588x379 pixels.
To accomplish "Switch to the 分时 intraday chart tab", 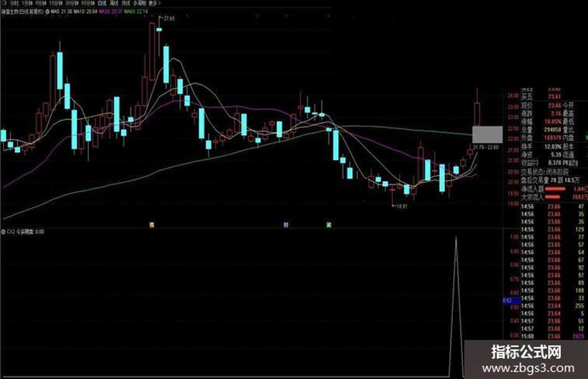I will 15,3.
